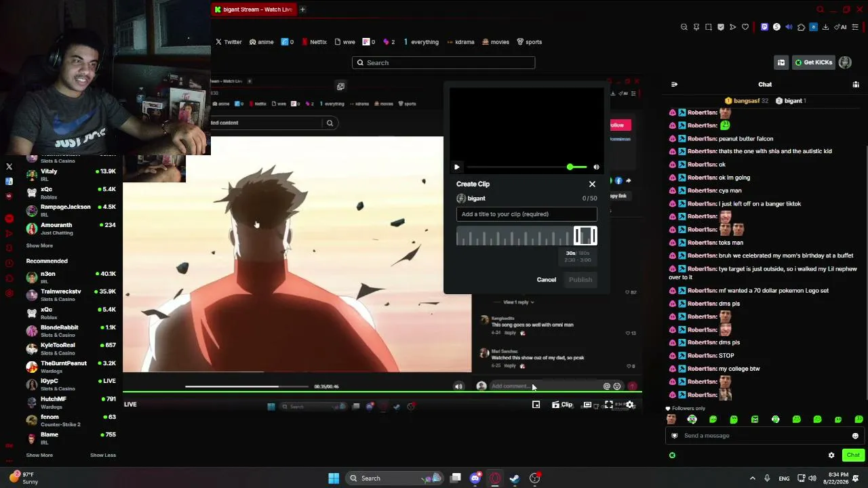Open the Windows Start menu

pos(334,479)
